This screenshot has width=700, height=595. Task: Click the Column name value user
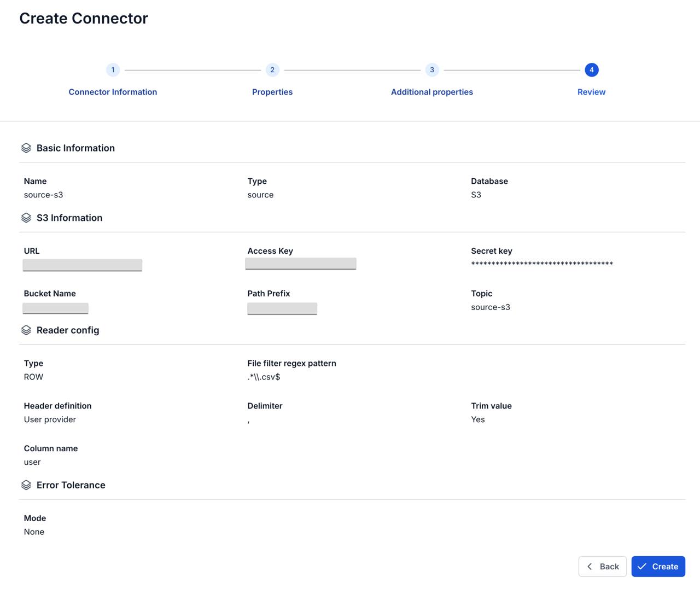coord(32,462)
